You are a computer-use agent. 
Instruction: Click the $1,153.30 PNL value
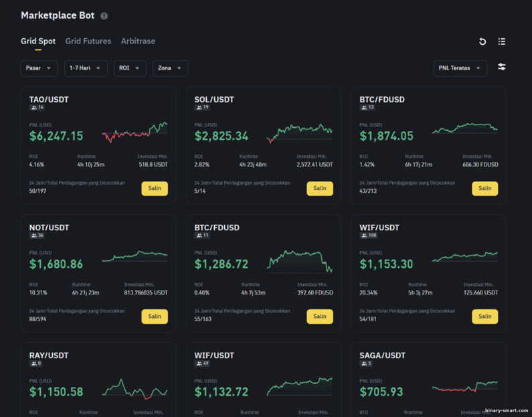coord(386,264)
